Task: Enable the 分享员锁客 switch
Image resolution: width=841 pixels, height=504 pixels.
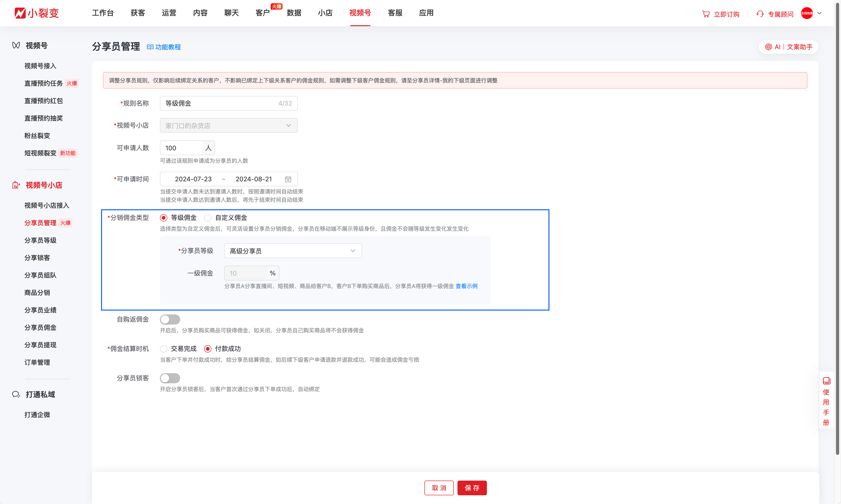Action: click(170, 378)
